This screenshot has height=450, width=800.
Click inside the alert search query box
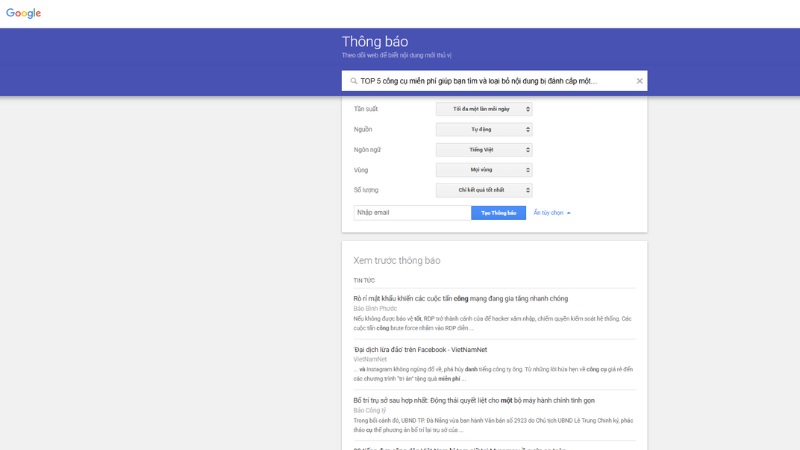click(494, 81)
